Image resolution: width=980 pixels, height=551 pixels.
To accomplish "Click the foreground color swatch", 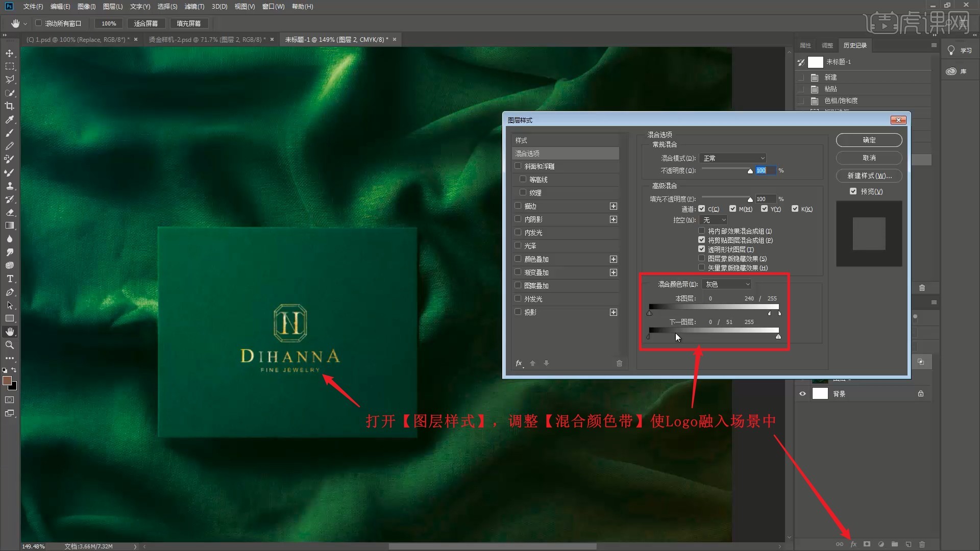I will tap(7, 381).
